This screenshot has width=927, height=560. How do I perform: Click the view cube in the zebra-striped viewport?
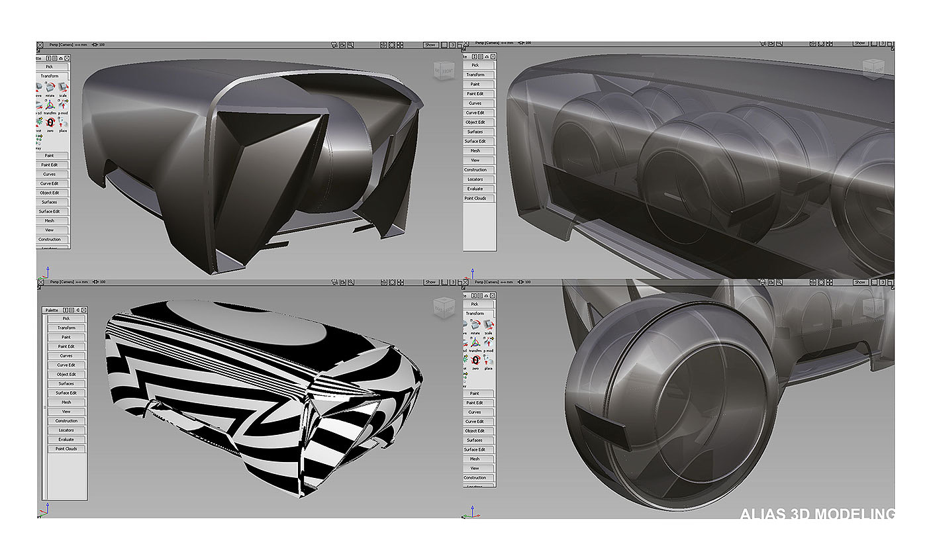pos(443,306)
